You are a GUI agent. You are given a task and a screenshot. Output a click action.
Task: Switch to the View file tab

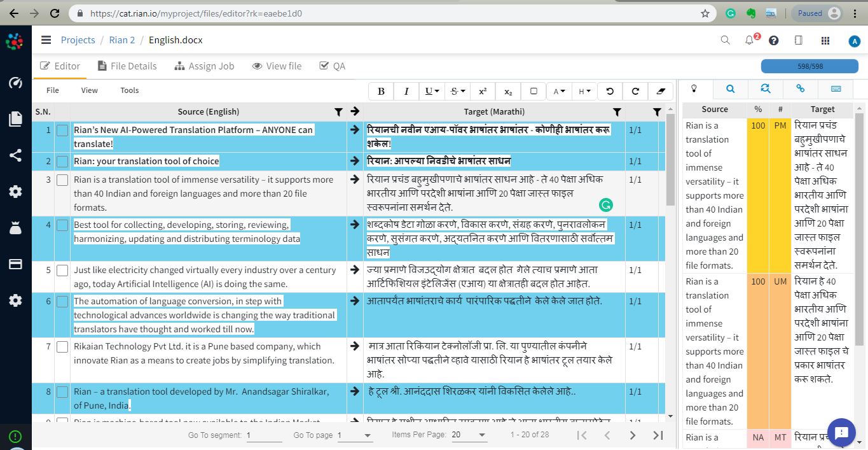pyautogui.click(x=277, y=66)
